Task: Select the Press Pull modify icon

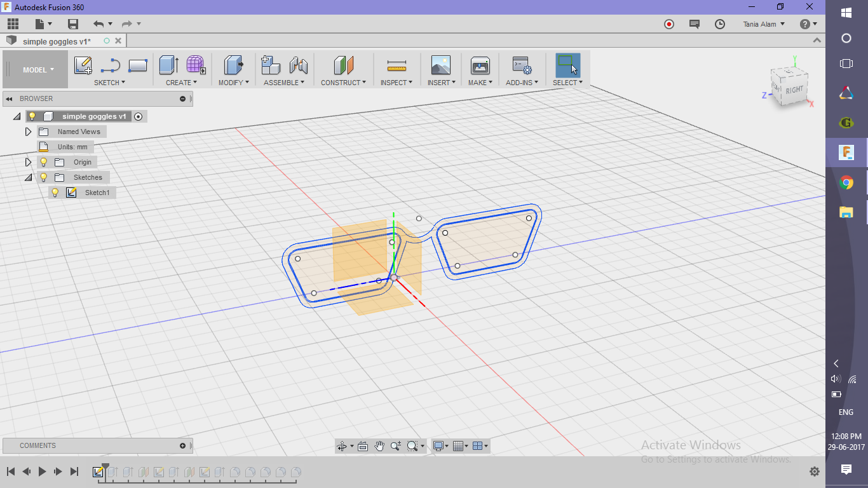Action: pos(233,65)
